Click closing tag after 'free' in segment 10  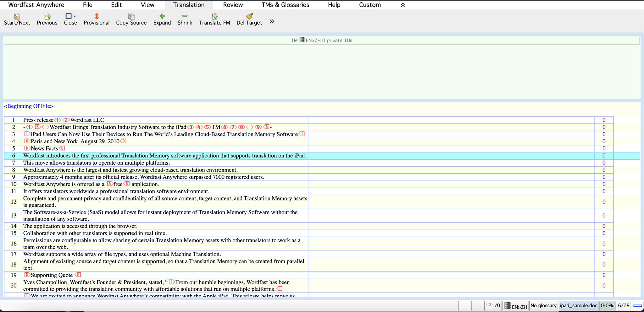click(x=126, y=184)
